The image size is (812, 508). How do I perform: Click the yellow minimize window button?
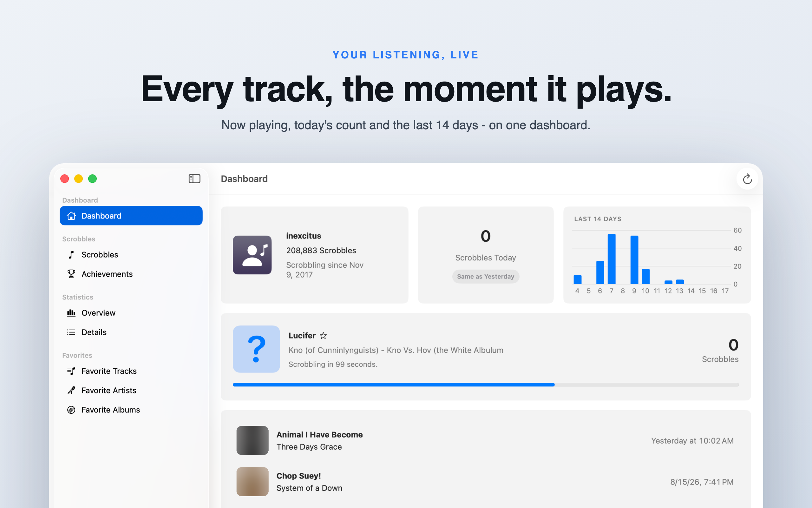[79, 179]
